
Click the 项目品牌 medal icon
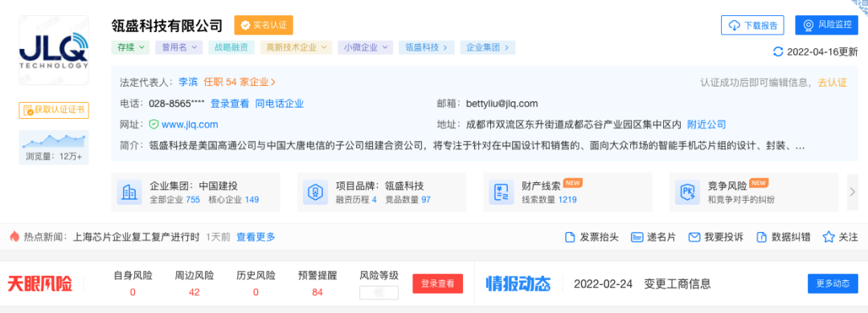tap(316, 192)
